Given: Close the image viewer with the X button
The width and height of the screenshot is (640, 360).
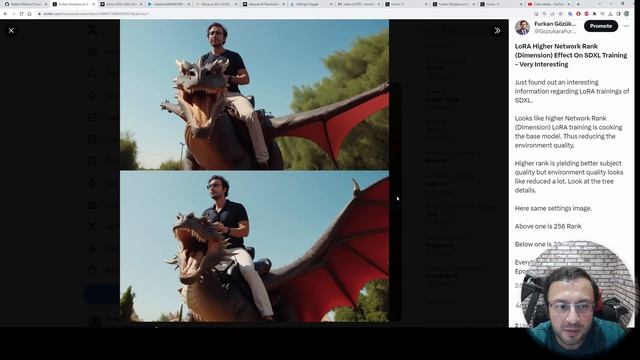Looking at the screenshot, I should click(11, 31).
